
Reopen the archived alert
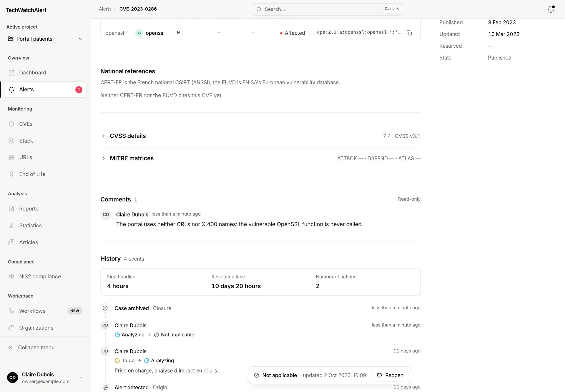(390, 375)
